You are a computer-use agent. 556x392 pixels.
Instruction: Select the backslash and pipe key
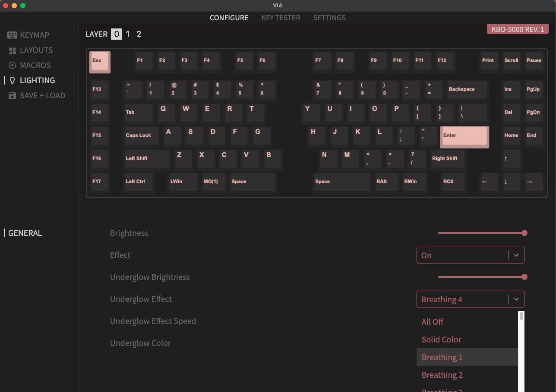(x=473, y=113)
